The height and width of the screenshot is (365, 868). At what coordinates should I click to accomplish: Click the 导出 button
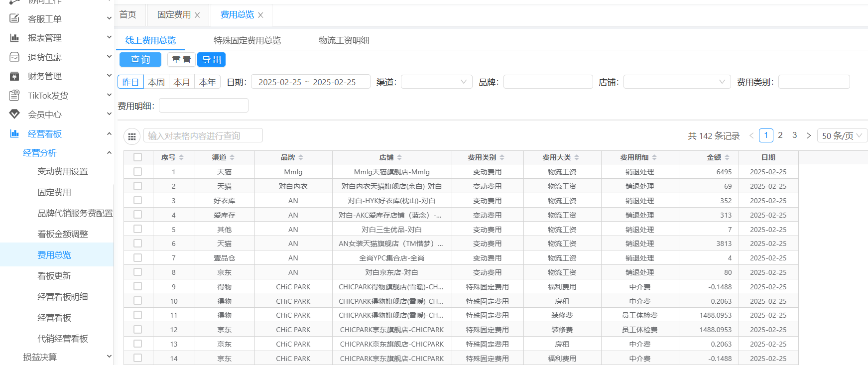pos(212,60)
